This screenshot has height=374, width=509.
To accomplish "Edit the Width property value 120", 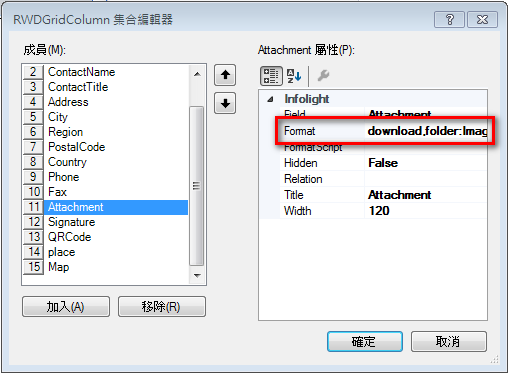I will coord(426,211).
